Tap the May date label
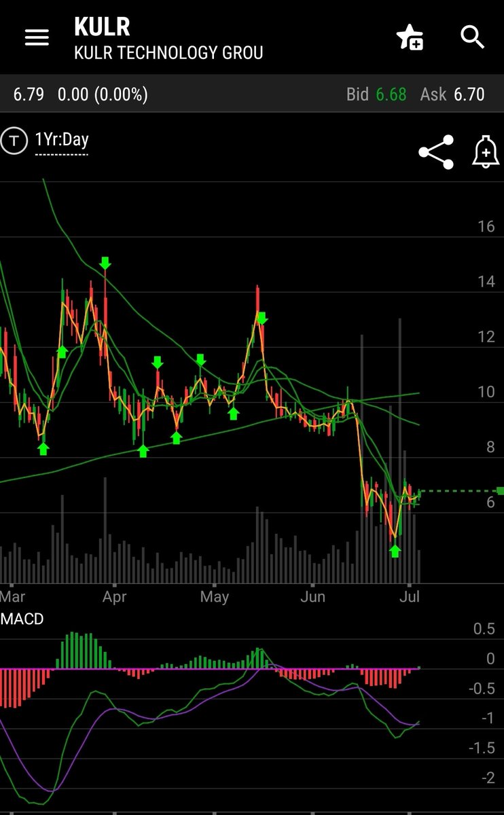The image size is (504, 815). tap(215, 597)
